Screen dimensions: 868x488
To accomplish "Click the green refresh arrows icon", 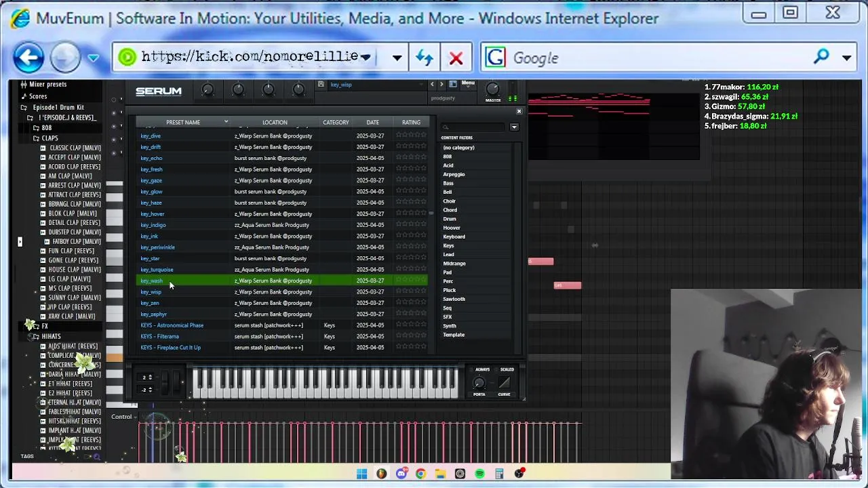I will coord(425,58).
